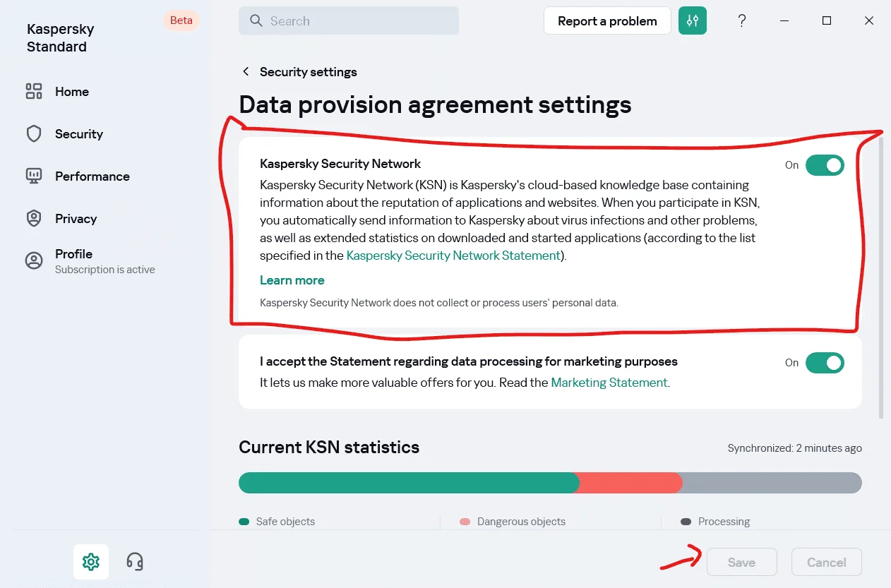Open the Learn more link
Image resolution: width=891 pixels, height=588 pixels.
(292, 280)
